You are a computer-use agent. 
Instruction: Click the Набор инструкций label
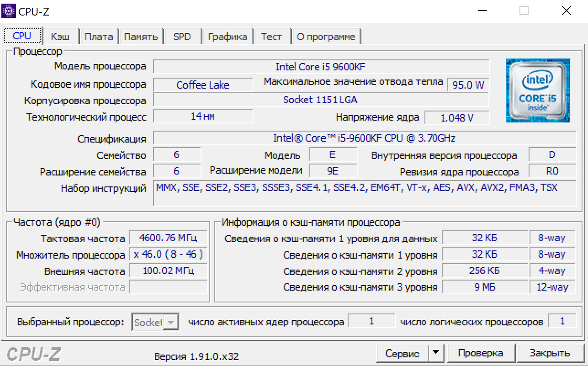coord(104,188)
